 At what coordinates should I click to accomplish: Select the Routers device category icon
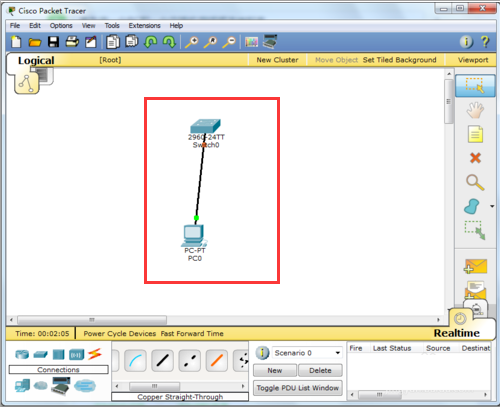click(22, 354)
